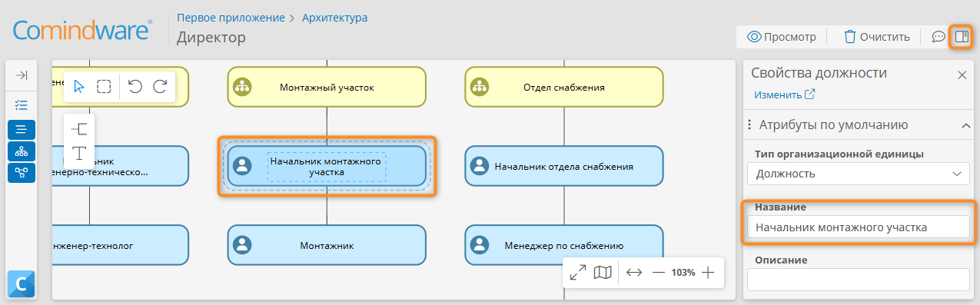Click the Описание input field

pos(859,280)
